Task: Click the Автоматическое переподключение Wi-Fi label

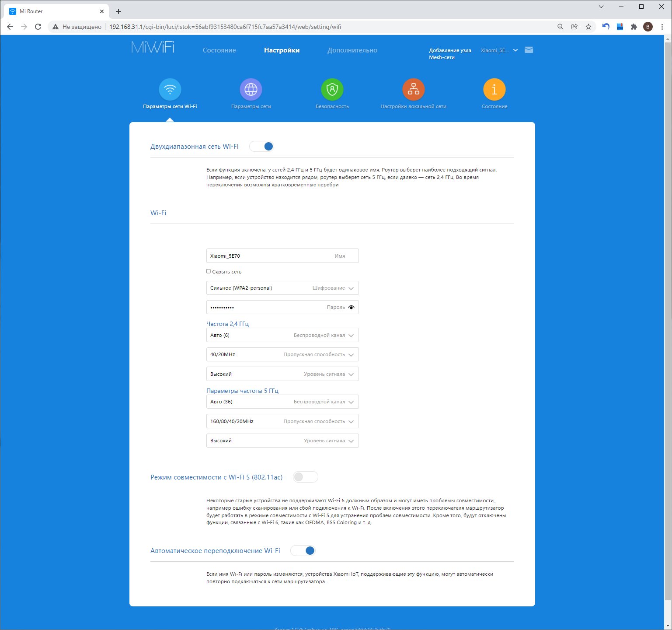Action: tap(215, 551)
